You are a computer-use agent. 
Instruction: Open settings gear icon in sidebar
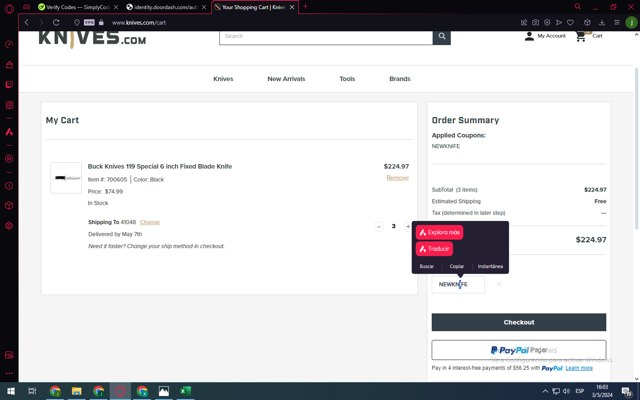point(9,226)
